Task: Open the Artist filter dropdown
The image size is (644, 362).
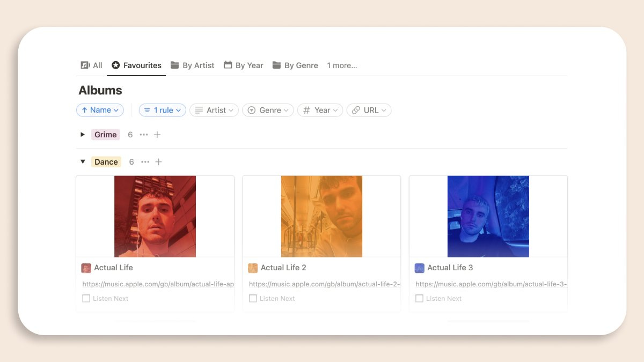Action: [x=214, y=110]
